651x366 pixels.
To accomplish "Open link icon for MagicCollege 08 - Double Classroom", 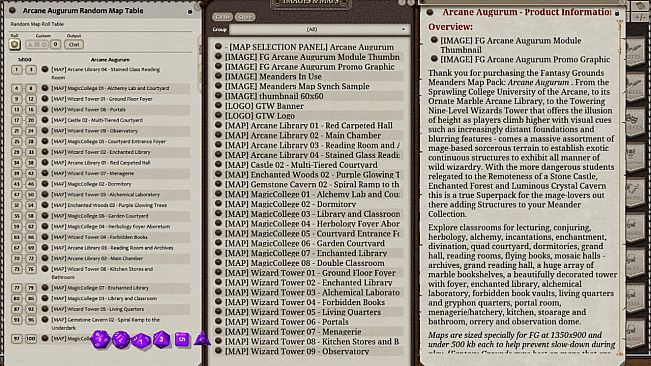I will tap(218, 263).
